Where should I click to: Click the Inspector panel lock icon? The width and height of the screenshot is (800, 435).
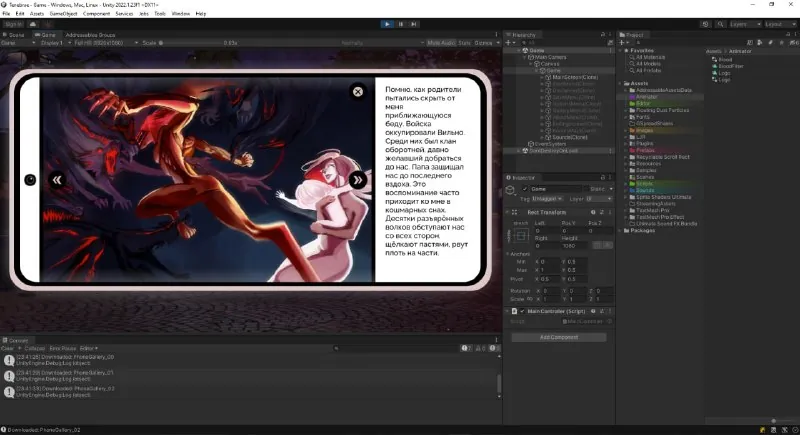click(603, 177)
